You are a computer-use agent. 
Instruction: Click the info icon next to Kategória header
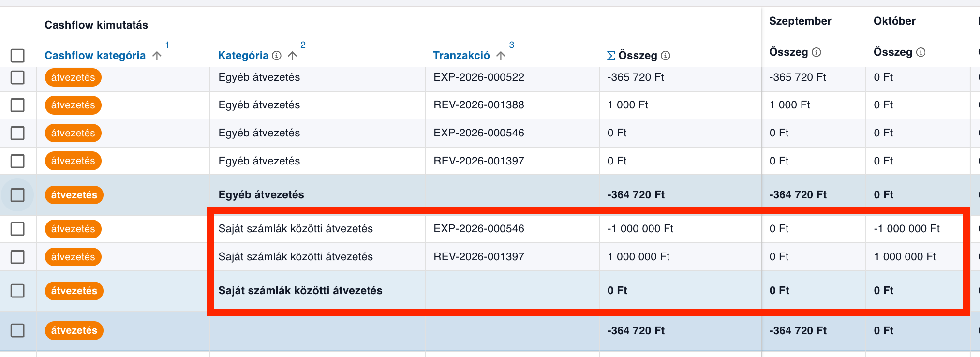[277, 56]
